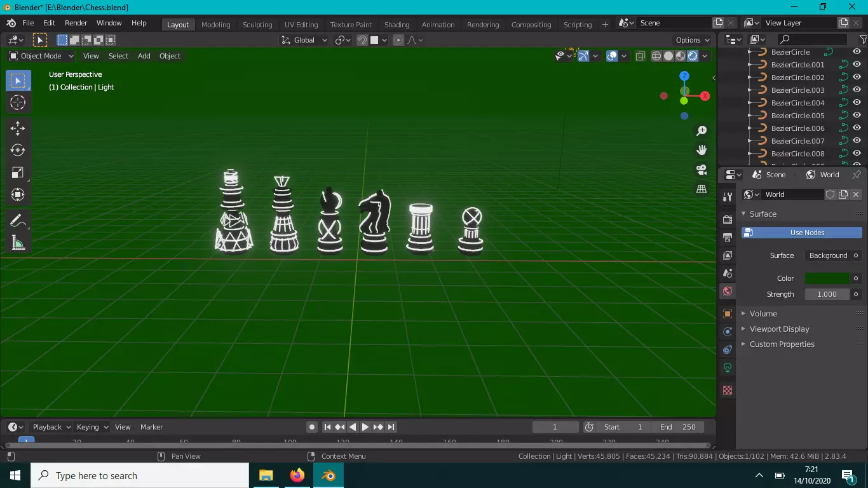Switch to the Shading workspace tab
The height and width of the screenshot is (488, 868).
pos(397,25)
